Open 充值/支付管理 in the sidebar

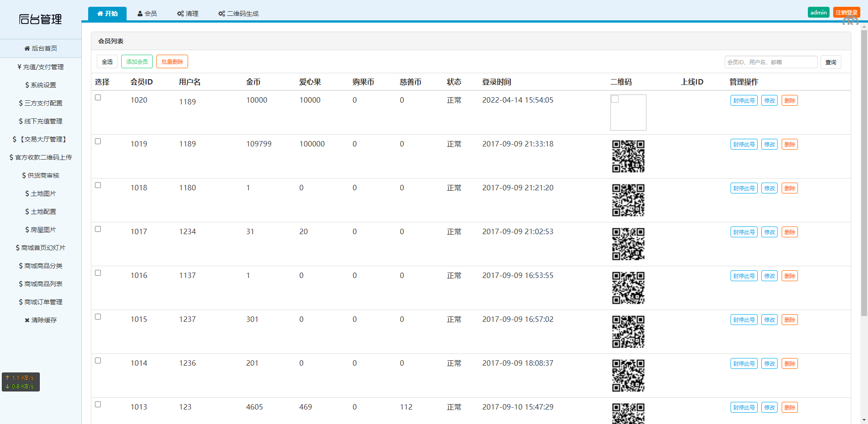[41, 67]
